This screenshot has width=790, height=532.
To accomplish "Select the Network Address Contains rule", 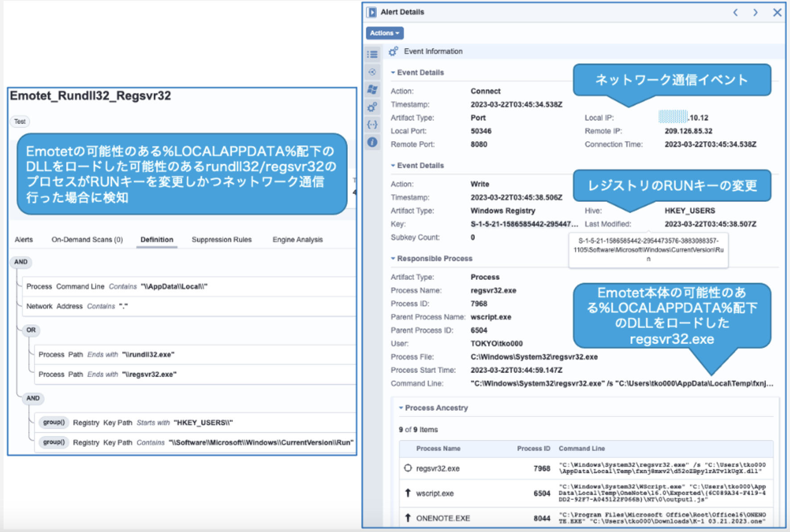I will [x=189, y=306].
